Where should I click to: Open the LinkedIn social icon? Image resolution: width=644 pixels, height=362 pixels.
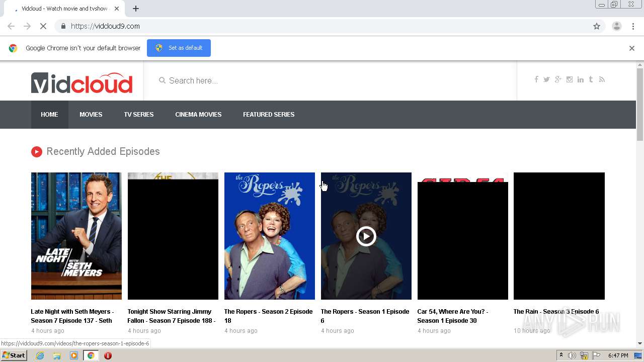[x=581, y=79]
